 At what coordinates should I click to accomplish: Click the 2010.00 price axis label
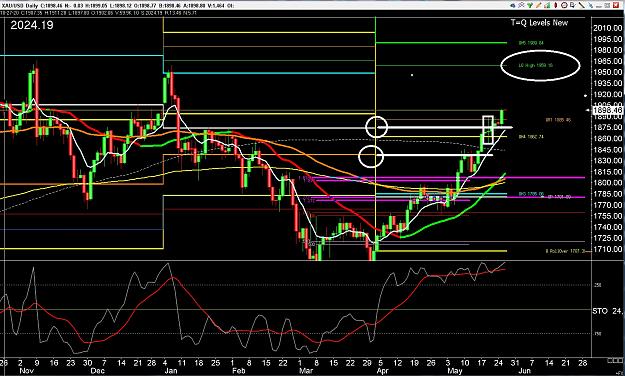[x=607, y=28]
